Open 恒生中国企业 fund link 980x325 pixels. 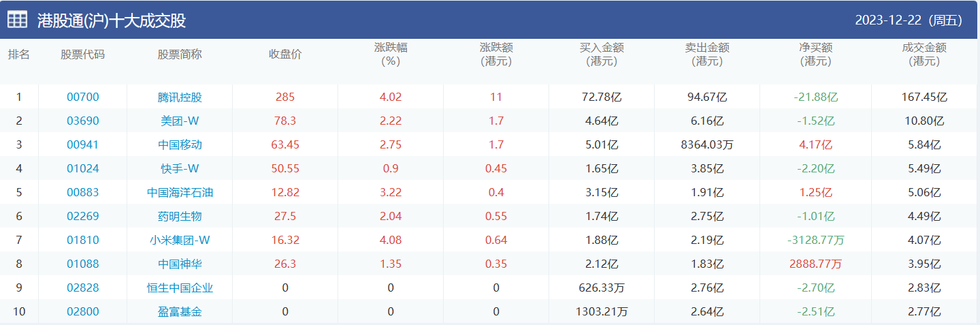pyautogui.click(x=180, y=288)
